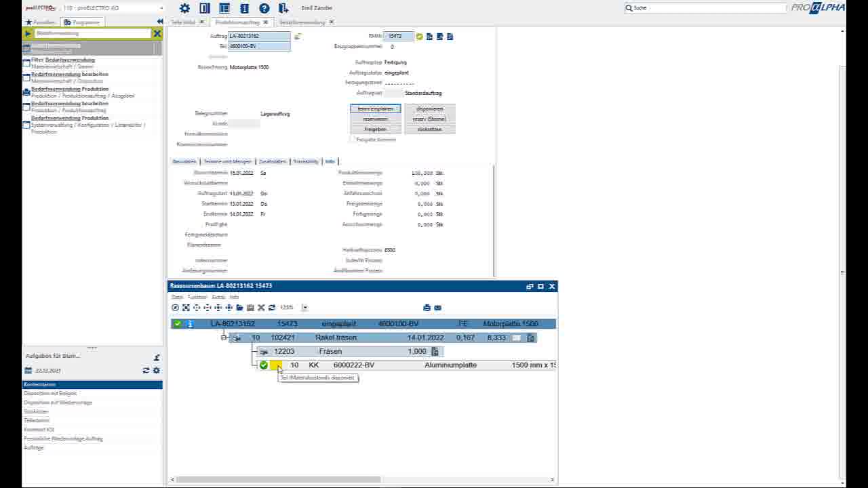
Task: Print the Ressourcenbaum via printer icon
Action: coord(427,308)
